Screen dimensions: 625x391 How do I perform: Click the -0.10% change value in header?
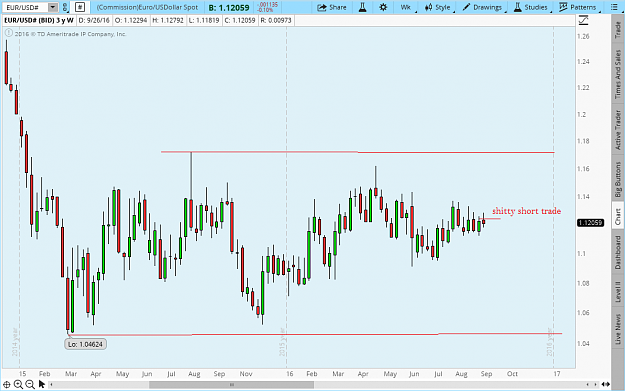point(265,10)
